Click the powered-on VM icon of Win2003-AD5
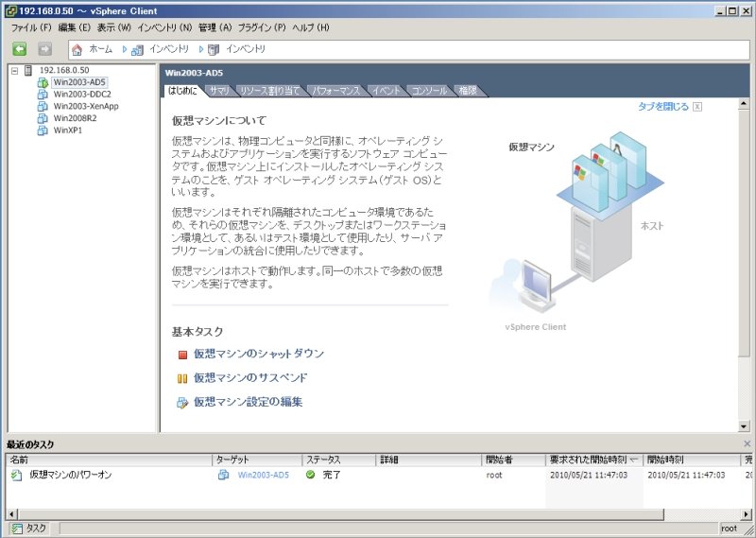 point(43,82)
